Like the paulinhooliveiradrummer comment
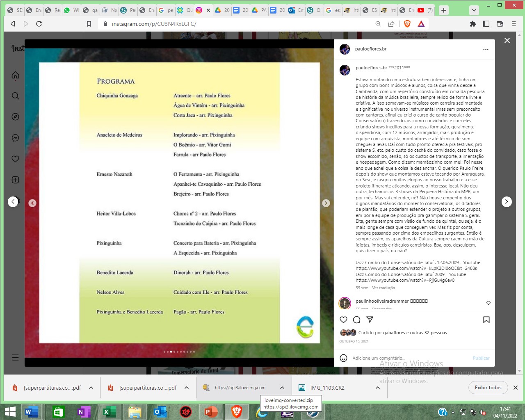The image size is (525, 420). click(x=488, y=303)
